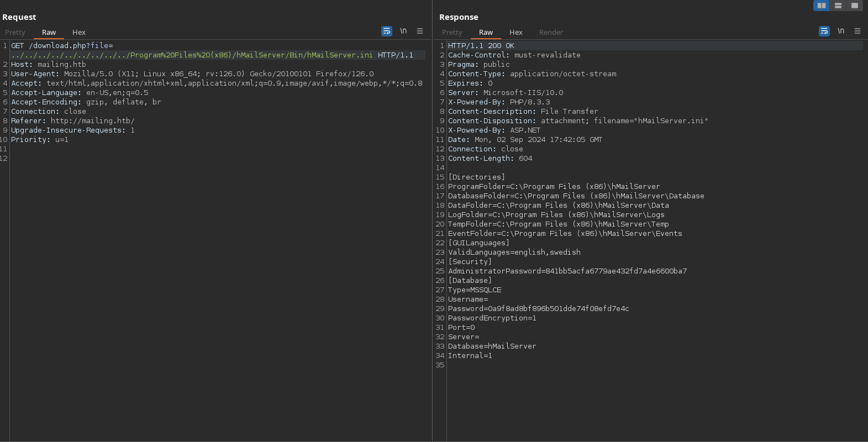
Task: Click the 'Host: mailing.htb' header line
Action: (49, 65)
